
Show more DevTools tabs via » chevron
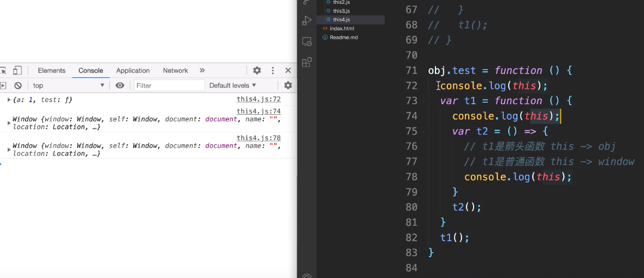click(x=202, y=71)
